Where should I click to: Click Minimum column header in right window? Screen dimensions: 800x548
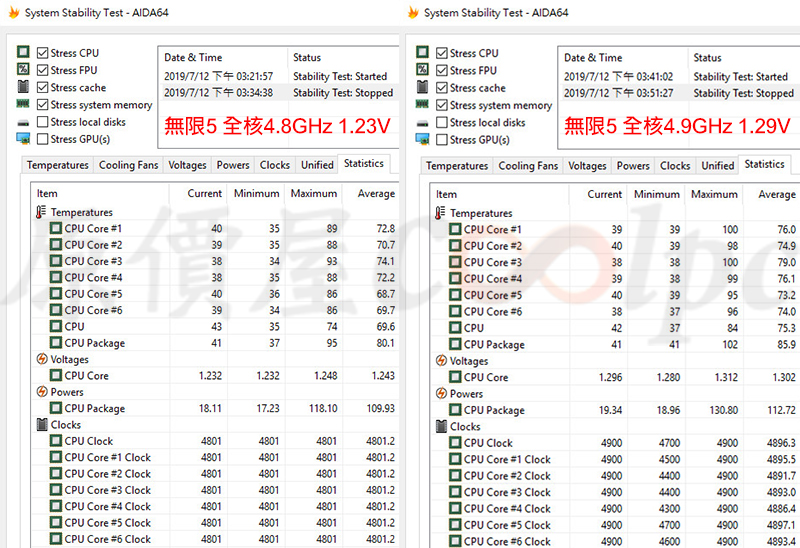[657, 194]
